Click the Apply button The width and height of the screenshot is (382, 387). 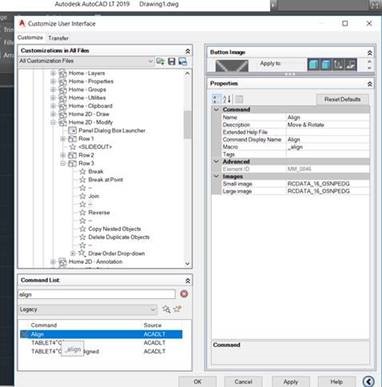[291, 382]
